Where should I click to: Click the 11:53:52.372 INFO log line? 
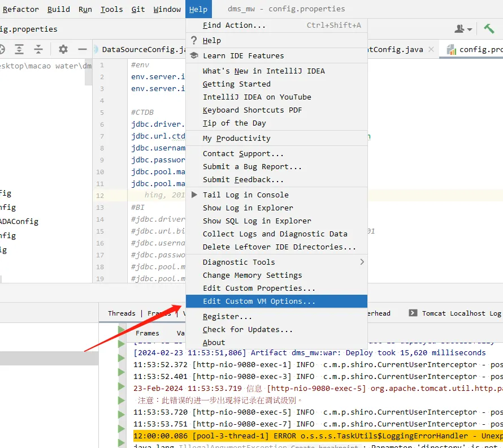click(x=318, y=364)
